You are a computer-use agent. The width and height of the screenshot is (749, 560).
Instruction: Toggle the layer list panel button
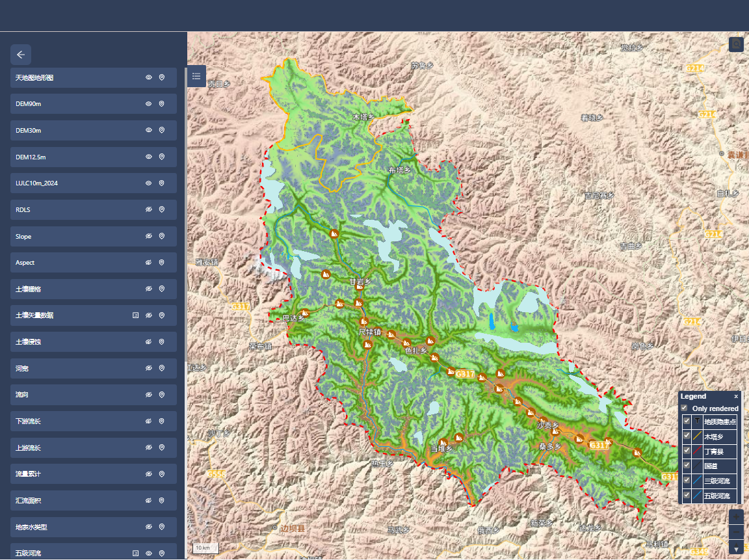coord(196,76)
